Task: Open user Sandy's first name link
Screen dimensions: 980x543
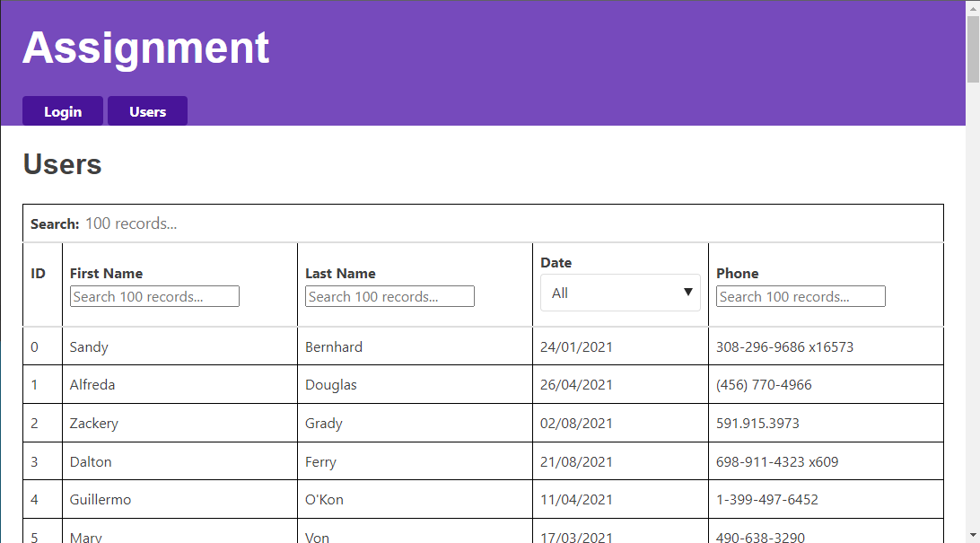Action: 89,346
